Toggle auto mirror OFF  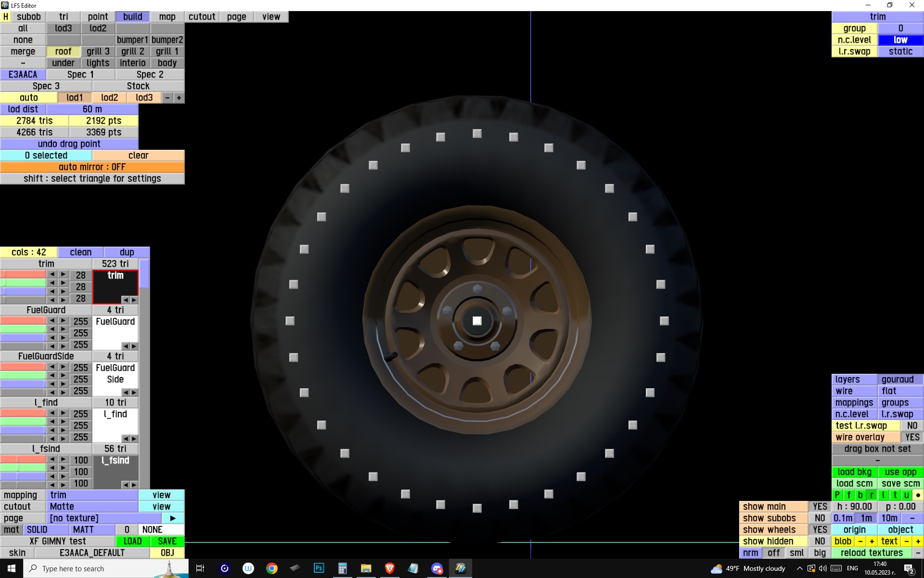(92, 167)
